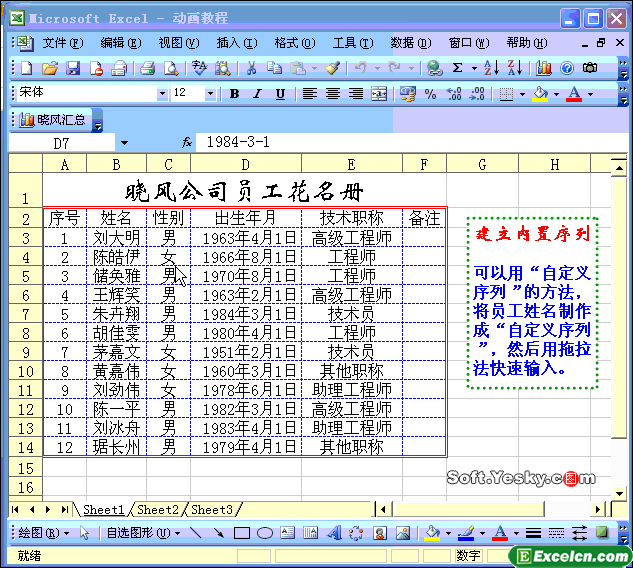The height and width of the screenshot is (568, 633).
Task: Cut selection with scissors icon
Action: pyautogui.click(x=251, y=68)
